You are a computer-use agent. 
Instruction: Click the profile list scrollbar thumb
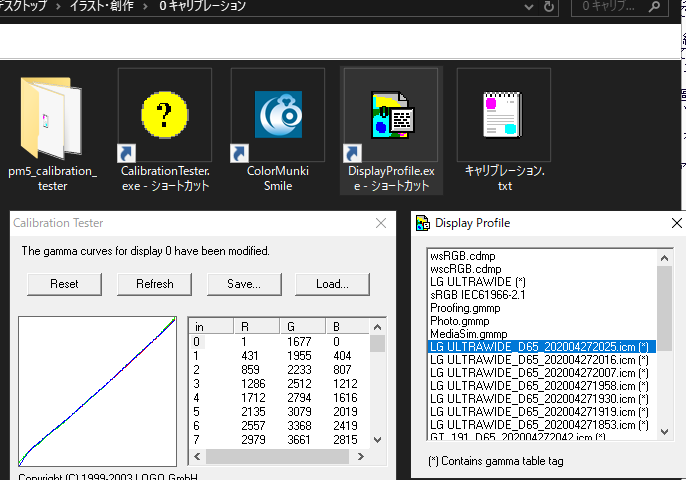tap(664, 308)
